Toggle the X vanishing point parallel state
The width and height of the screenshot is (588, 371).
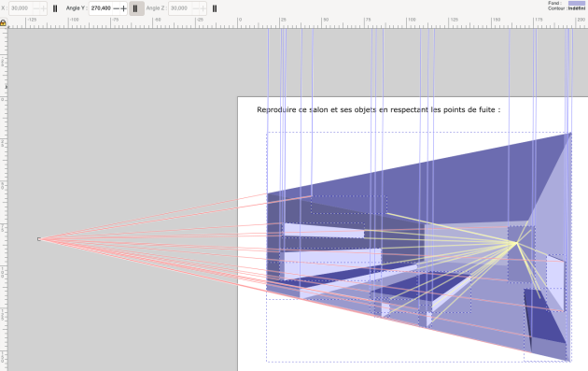pos(55,8)
